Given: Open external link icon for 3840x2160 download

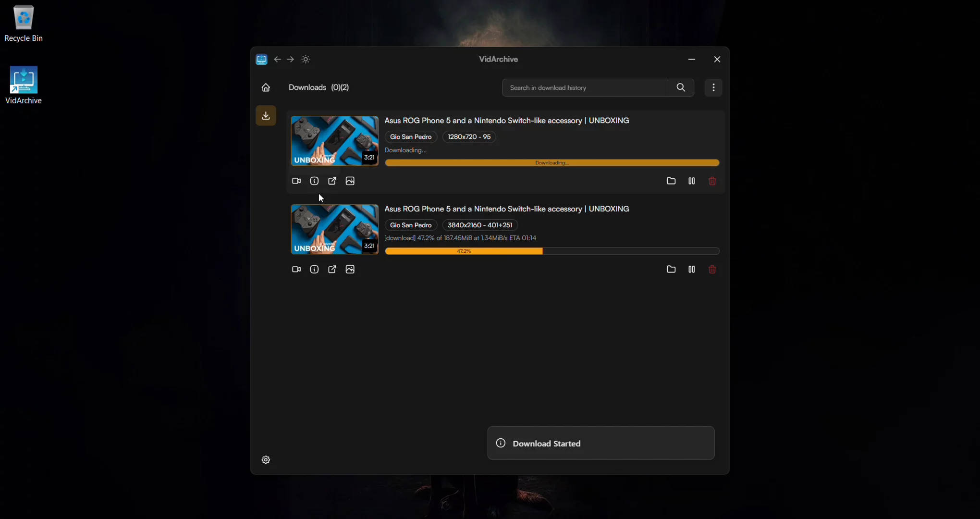Looking at the screenshot, I should pos(332,270).
